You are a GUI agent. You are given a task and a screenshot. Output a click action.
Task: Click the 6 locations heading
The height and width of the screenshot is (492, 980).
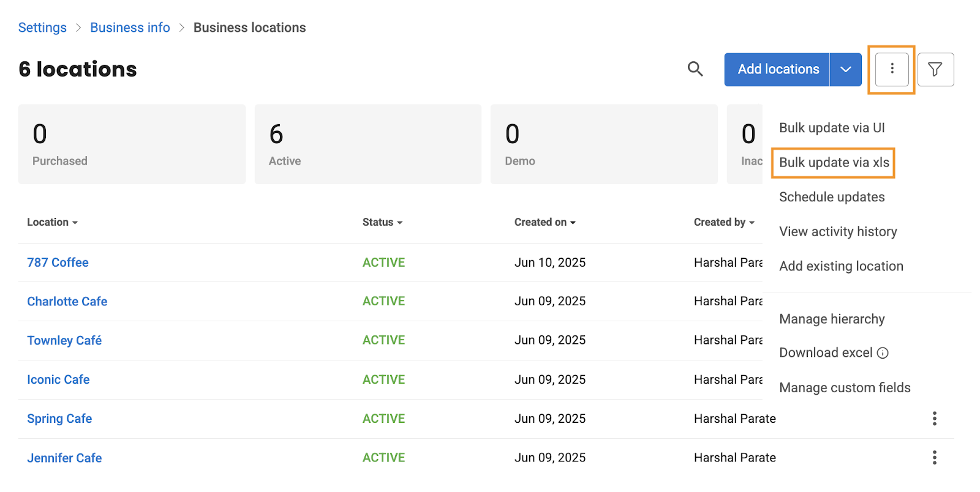[x=78, y=69]
